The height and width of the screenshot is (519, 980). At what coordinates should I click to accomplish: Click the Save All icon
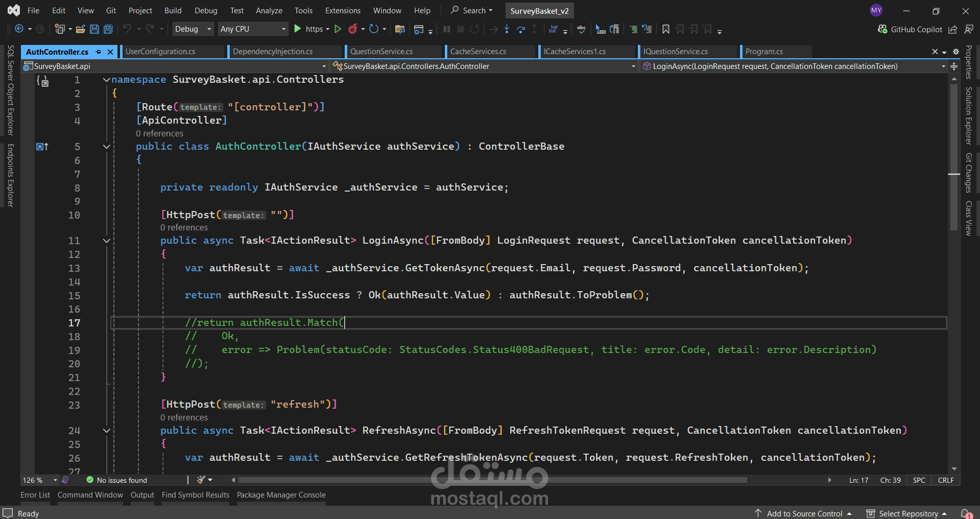click(108, 29)
